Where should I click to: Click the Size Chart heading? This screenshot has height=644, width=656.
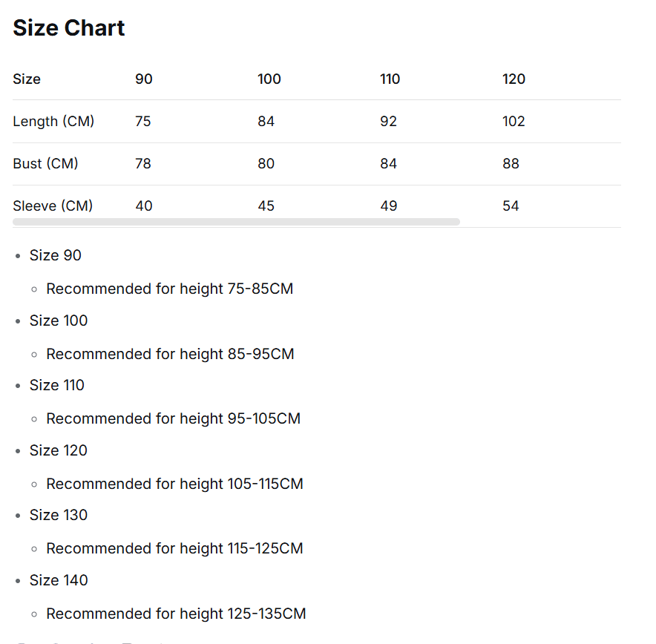point(69,28)
